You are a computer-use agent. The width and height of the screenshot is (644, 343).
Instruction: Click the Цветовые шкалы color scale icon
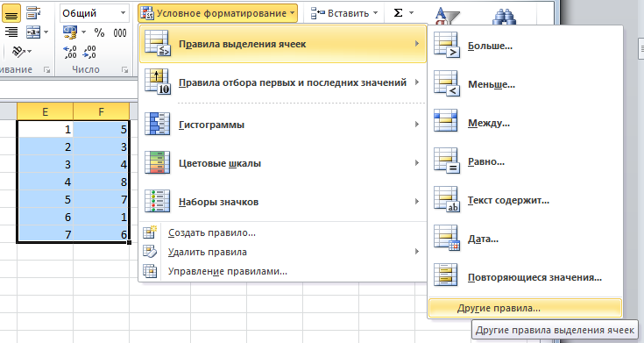pyautogui.click(x=157, y=162)
